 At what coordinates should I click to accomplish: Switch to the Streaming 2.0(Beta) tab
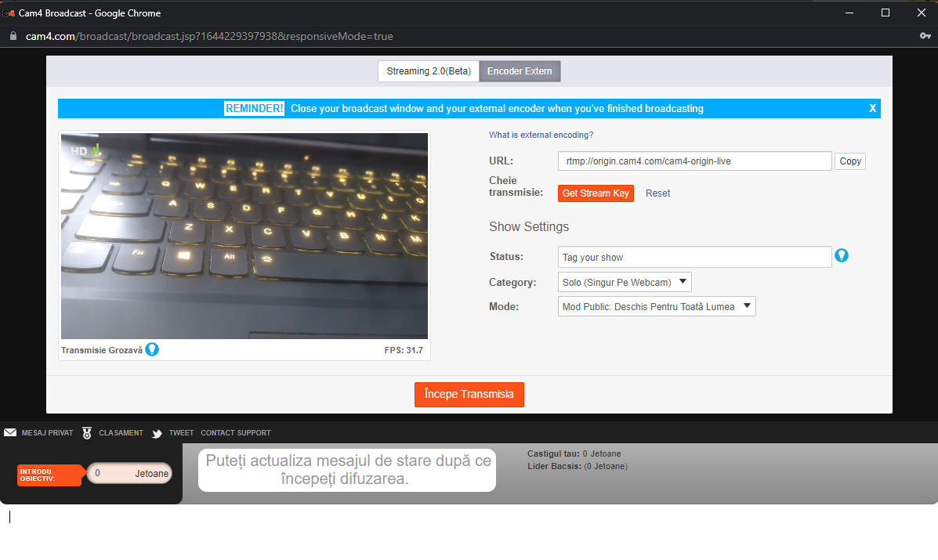click(429, 71)
